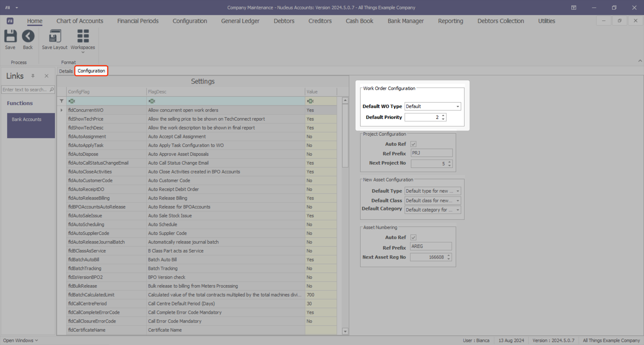This screenshot has height=345, width=644.
Task: Open the Configuration ribbon menu
Action: (190, 21)
